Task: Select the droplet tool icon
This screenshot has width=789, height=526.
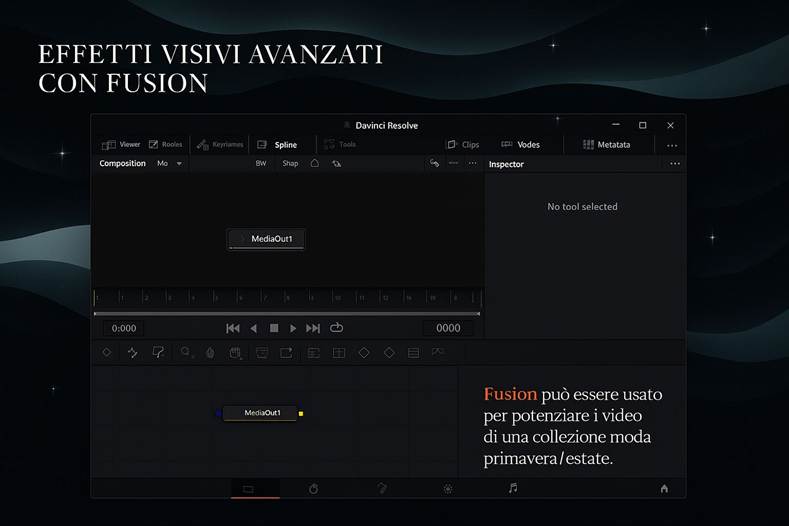Action: click(210, 353)
